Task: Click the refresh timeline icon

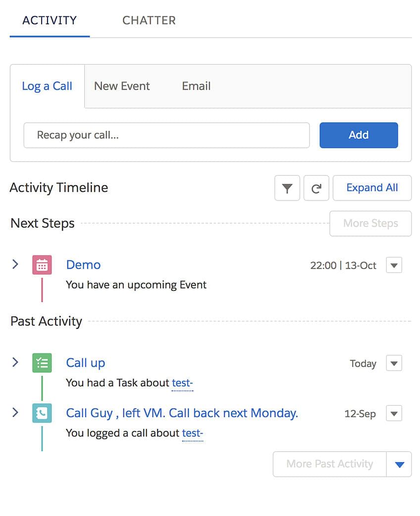Action: coord(316,188)
